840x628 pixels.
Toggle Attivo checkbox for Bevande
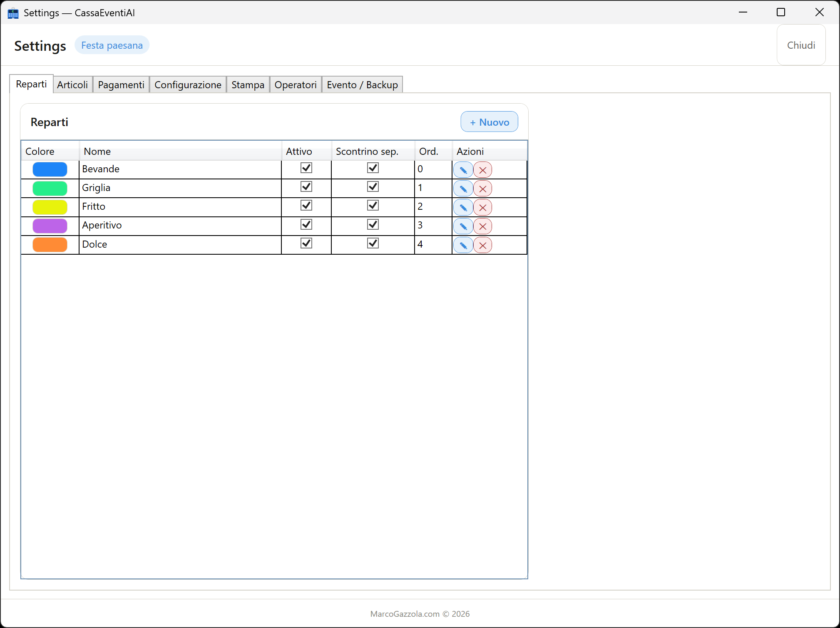coord(306,168)
